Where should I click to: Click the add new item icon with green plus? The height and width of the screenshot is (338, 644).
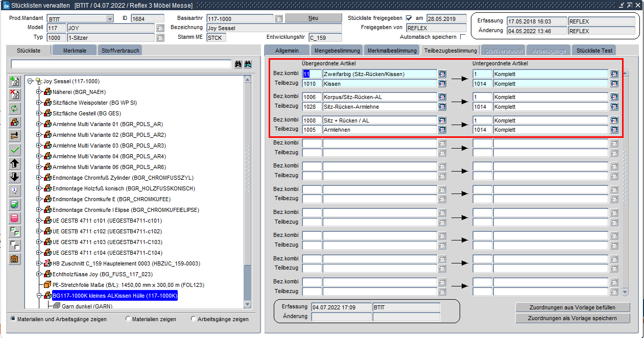point(15,82)
